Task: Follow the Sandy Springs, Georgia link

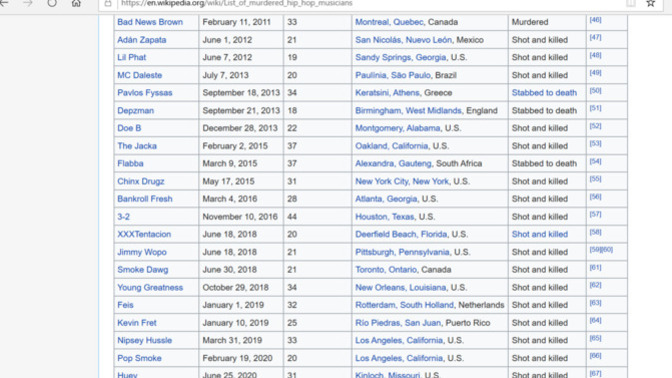Action: coord(401,57)
